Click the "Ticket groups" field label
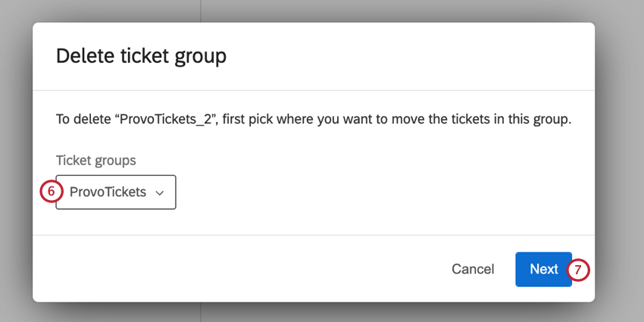 pyautogui.click(x=95, y=160)
